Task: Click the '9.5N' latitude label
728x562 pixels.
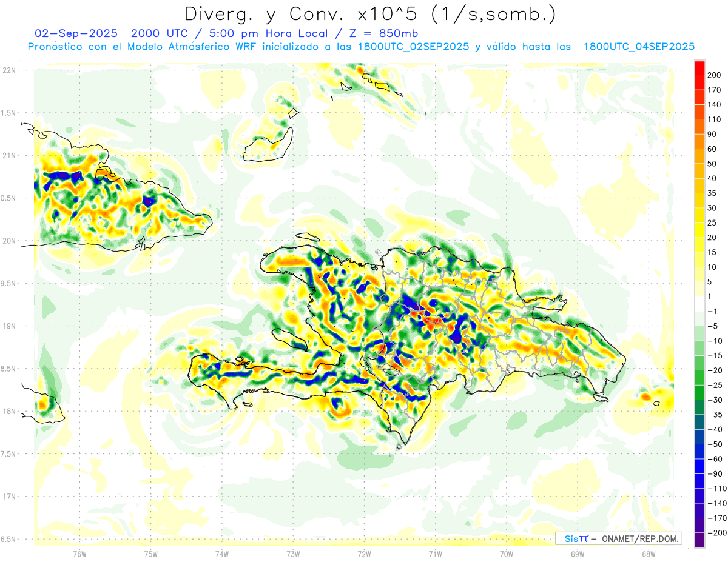Action: 8,284
